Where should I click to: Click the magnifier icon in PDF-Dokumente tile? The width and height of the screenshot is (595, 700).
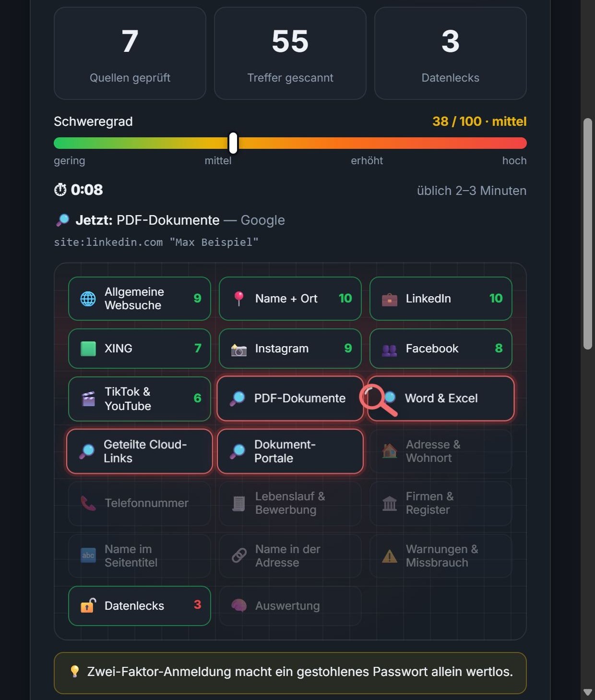pyautogui.click(x=238, y=398)
